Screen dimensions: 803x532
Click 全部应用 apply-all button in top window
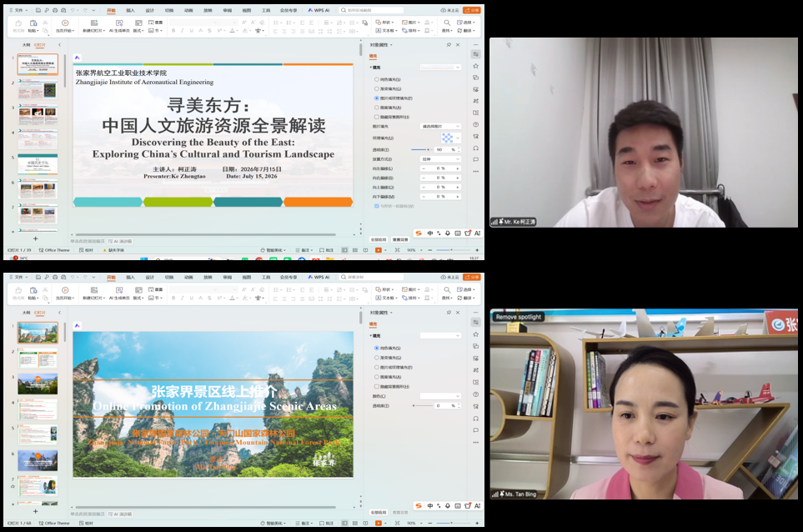[379, 239]
